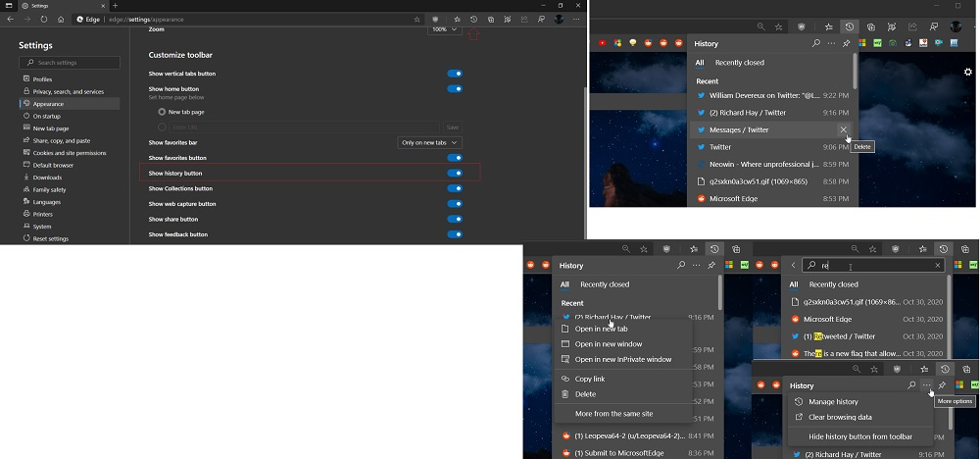Screen dimensions: 980x459
Task: Go back from the history search box
Action: coord(794,265)
